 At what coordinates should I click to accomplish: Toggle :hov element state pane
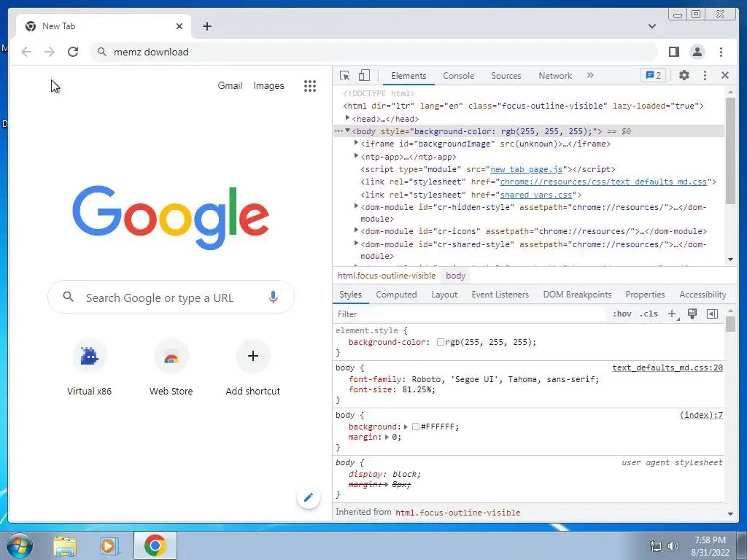(x=622, y=314)
